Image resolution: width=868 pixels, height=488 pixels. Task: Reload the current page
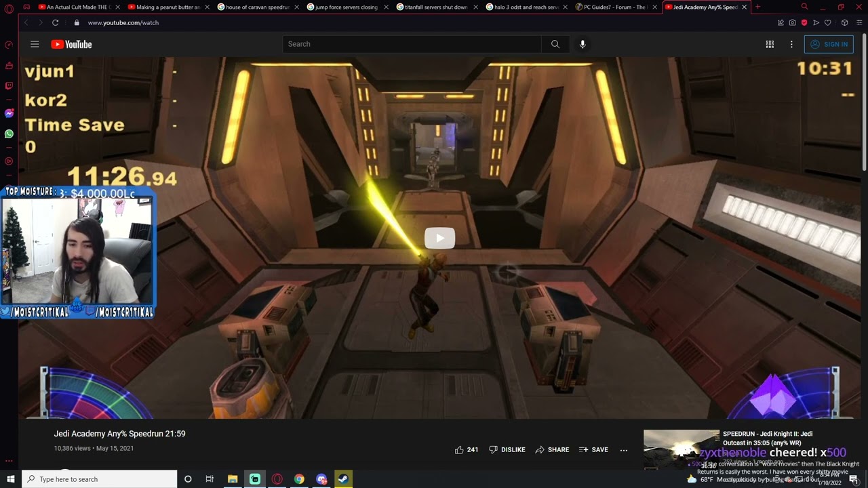[56, 22]
